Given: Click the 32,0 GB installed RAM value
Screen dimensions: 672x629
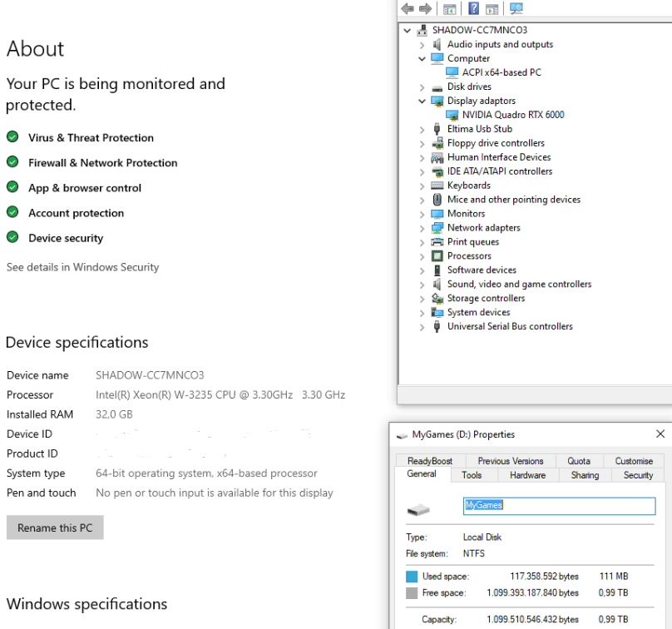Looking at the screenshot, I should coord(114,414).
